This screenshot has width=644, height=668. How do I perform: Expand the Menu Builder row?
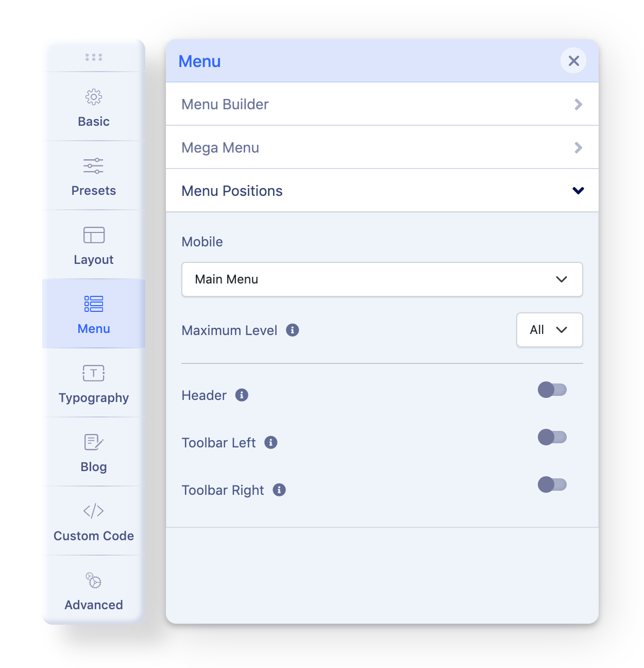click(382, 104)
